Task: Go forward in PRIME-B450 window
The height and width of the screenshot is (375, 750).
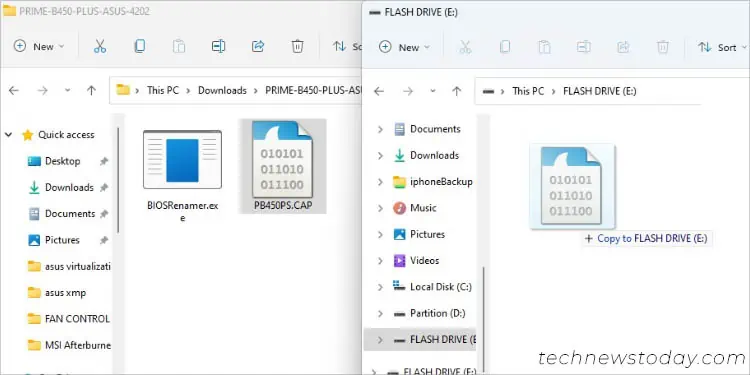Action: pyautogui.click(x=43, y=90)
